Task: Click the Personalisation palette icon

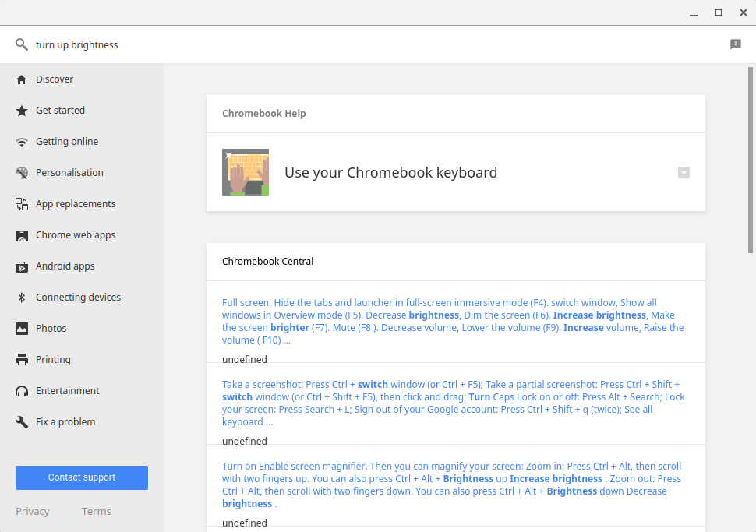Action: (21, 173)
